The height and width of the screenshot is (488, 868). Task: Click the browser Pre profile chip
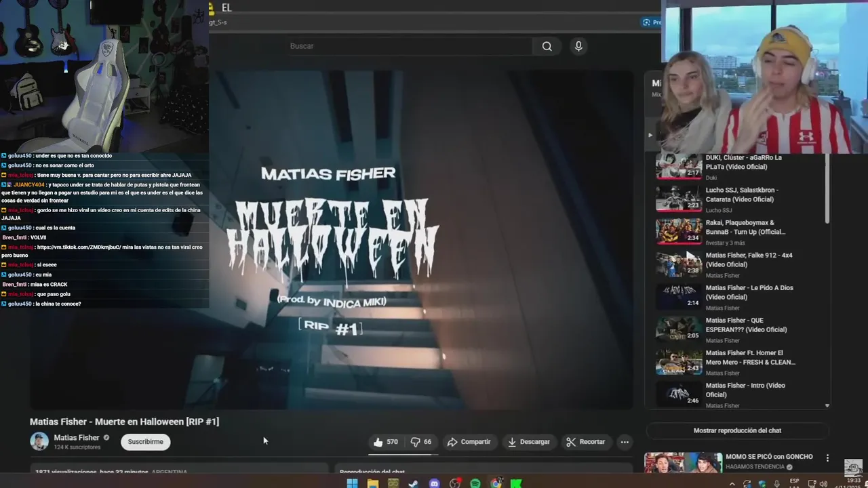click(652, 22)
